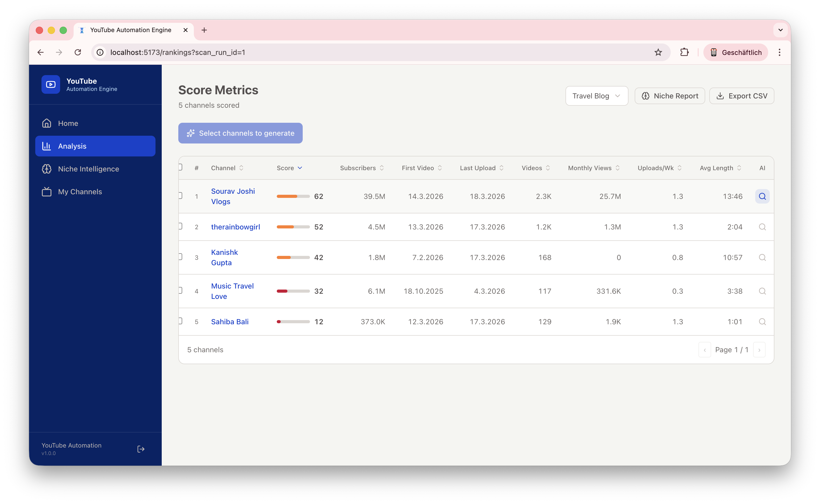
Task: Check the select-all checkbox in the table header
Action: click(x=180, y=167)
